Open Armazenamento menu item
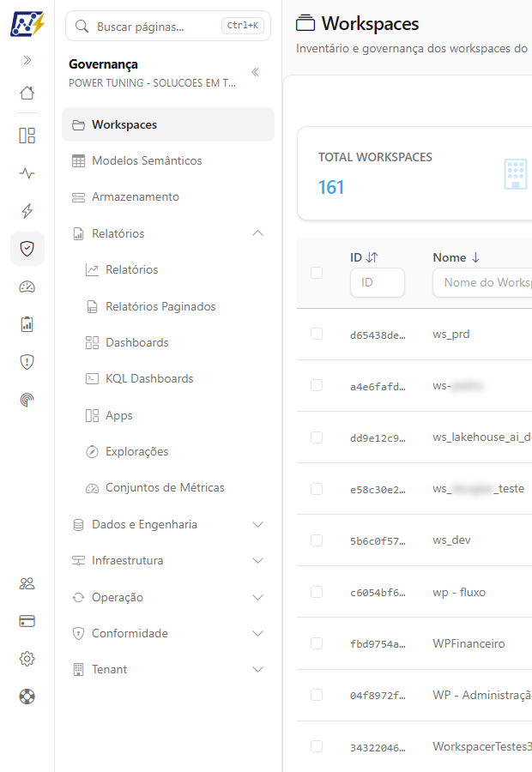This screenshot has height=772, width=532. (x=168, y=197)
